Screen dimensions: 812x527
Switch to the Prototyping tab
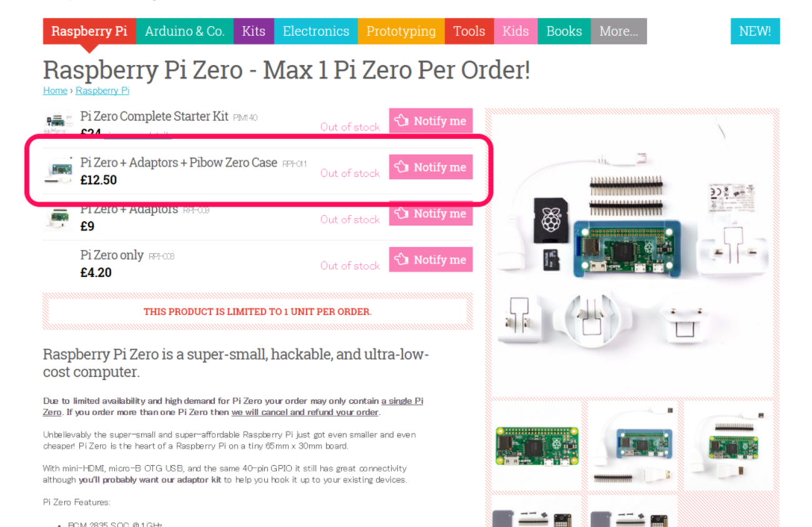coord(401,31)
